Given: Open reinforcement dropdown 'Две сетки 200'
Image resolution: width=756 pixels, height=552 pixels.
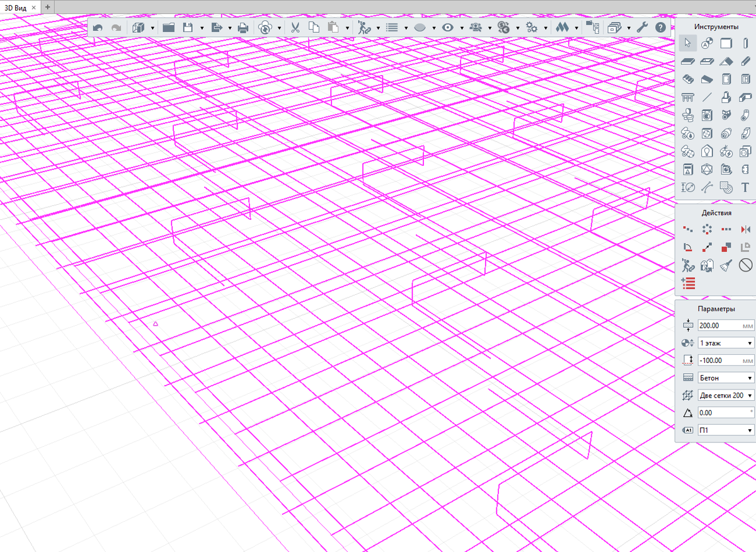Looking at the screenshot, I should [x=726, y=395].
